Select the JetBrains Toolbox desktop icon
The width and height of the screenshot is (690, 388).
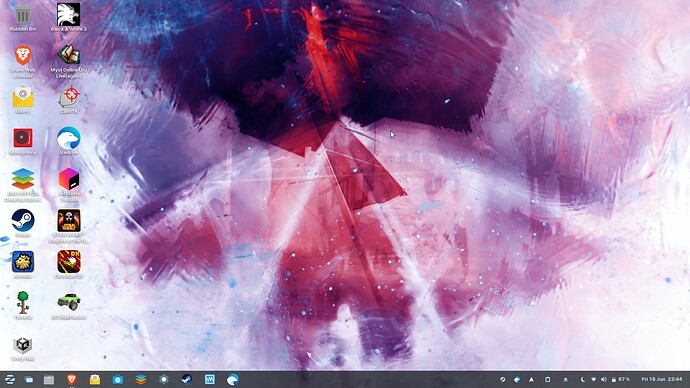(x=69, y=184)
